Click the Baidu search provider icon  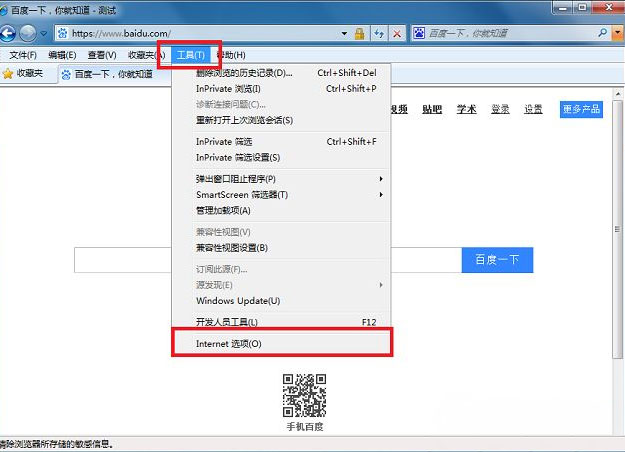[419, 33]
